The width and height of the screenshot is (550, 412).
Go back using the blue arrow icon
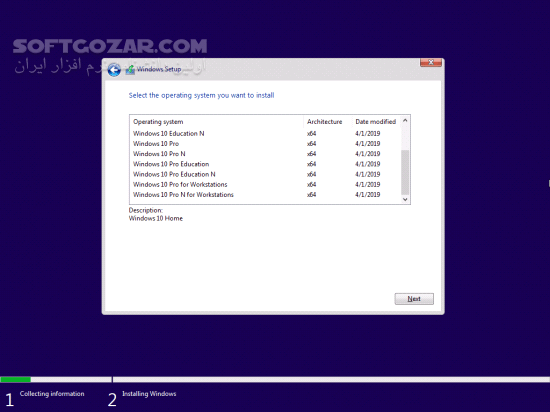pos(114,70)
